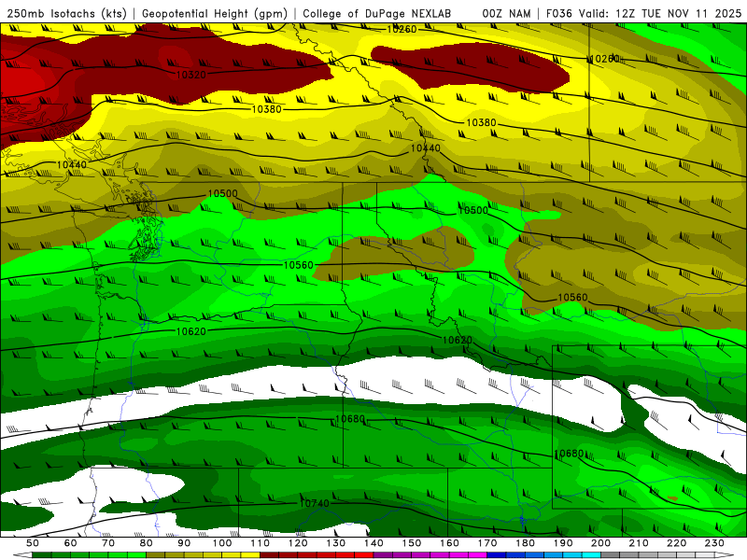Click the cyan swatch just before 200
747x560 pixels.
point(591,555)
